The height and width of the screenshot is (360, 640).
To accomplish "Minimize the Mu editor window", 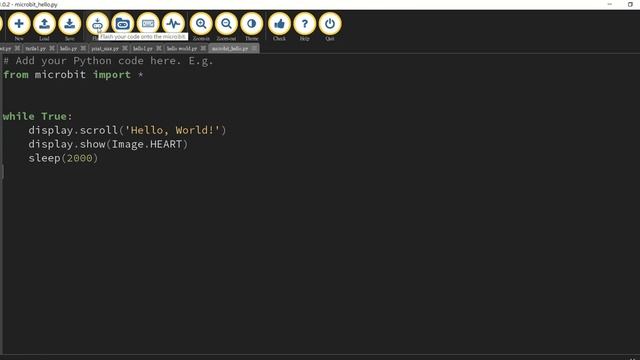I will click(x=610, y=4).
